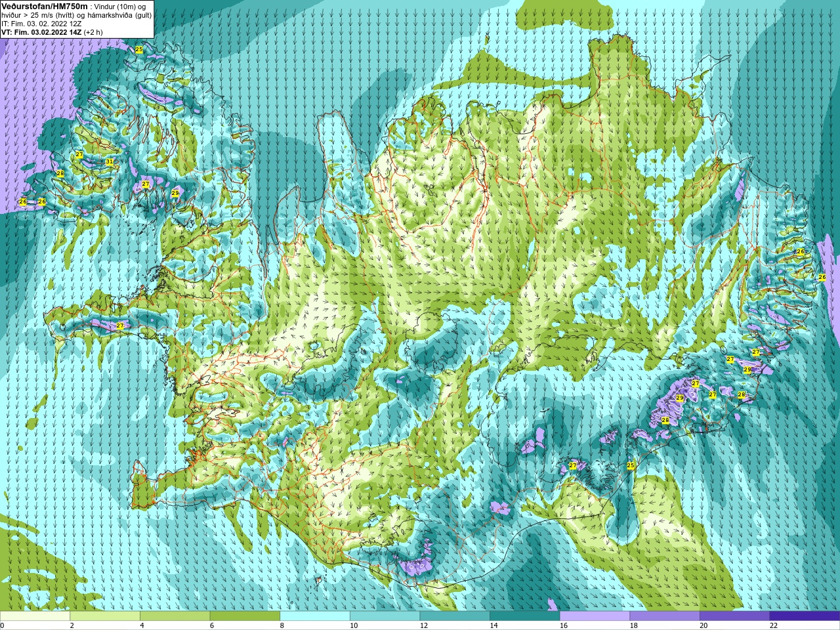
Task: Pick the dark indigo swatch above 22 m/s
Action: click(805, 616)
